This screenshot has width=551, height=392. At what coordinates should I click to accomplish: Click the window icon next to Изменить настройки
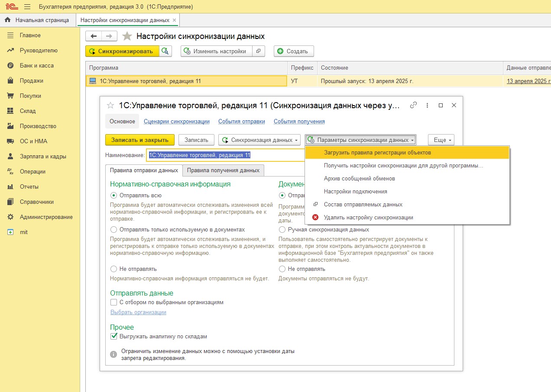tap(258, 51)
